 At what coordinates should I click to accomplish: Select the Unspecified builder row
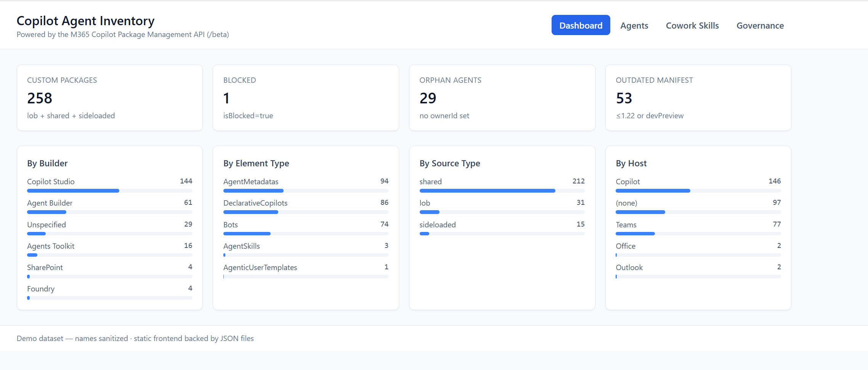tap(110, 228)
